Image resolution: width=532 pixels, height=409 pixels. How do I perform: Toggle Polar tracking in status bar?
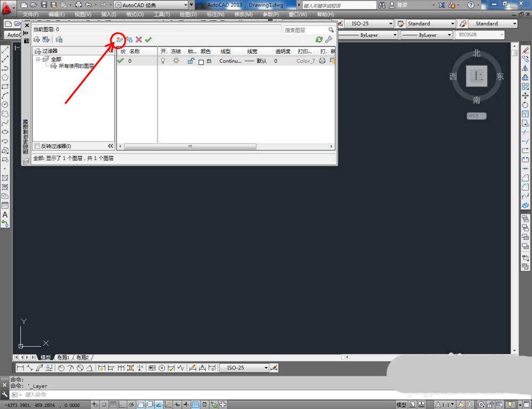(131, 405)
